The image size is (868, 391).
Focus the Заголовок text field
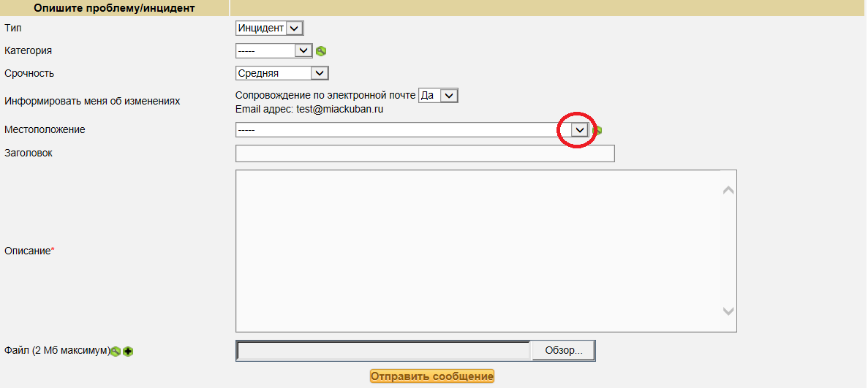(x=425, y=153)
